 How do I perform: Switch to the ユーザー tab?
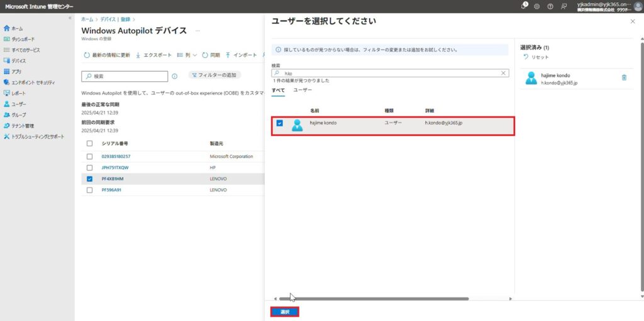[303, 91]
